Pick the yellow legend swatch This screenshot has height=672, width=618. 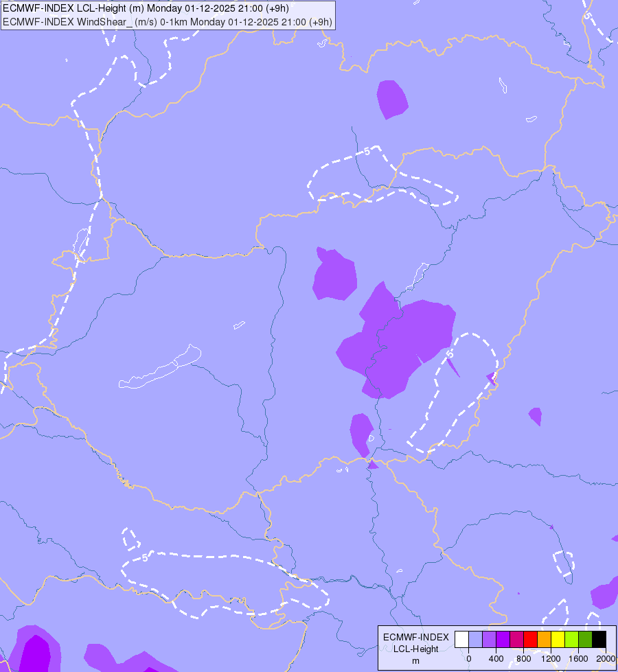tap(558, 639)
